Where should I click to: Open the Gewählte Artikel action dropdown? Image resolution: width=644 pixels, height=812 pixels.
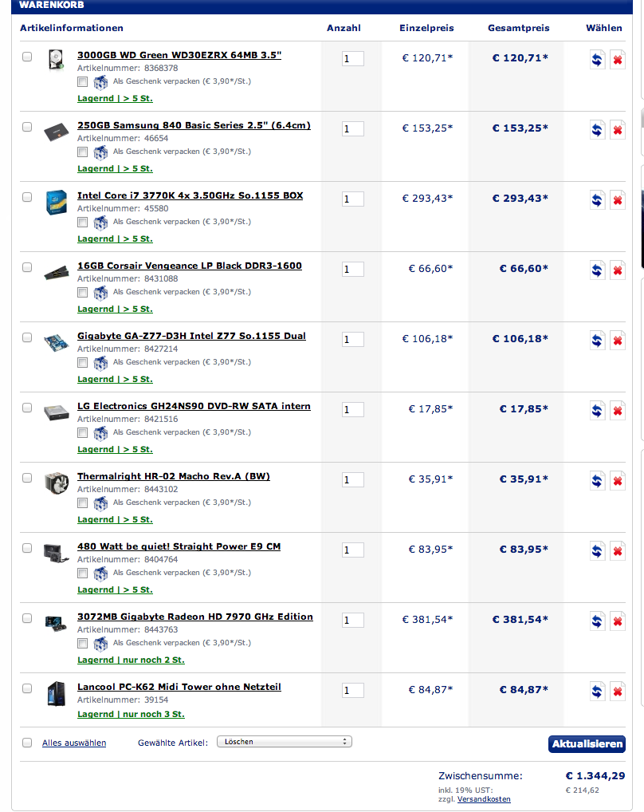[284, 742]
